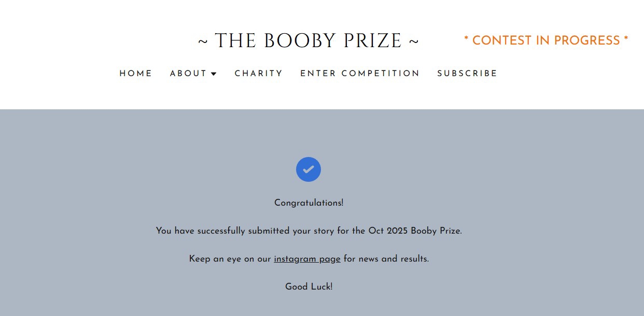Click the blue checkmark success icon
Screen dimensions: 644x316
tap(309, 169)
